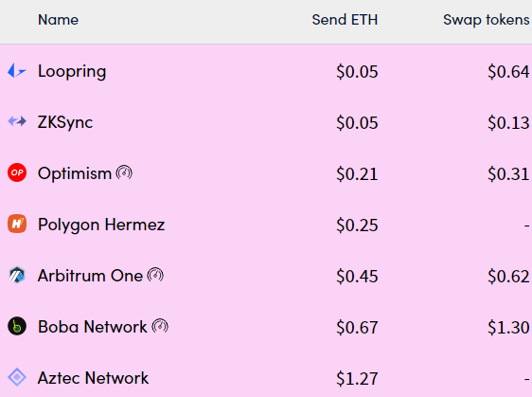Open the Loopring name link

(72, 71)
